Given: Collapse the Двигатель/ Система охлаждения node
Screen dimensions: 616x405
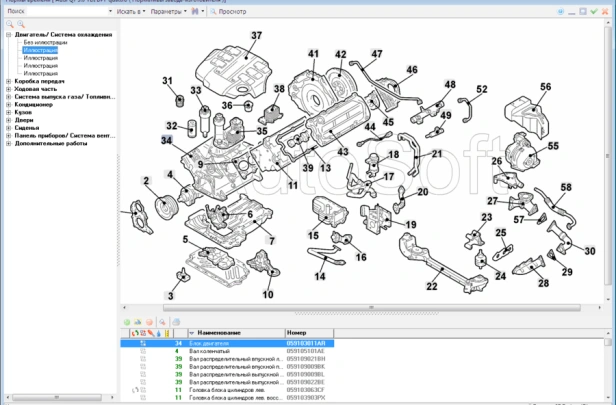Looking at the screenshot, I should 9,35.
